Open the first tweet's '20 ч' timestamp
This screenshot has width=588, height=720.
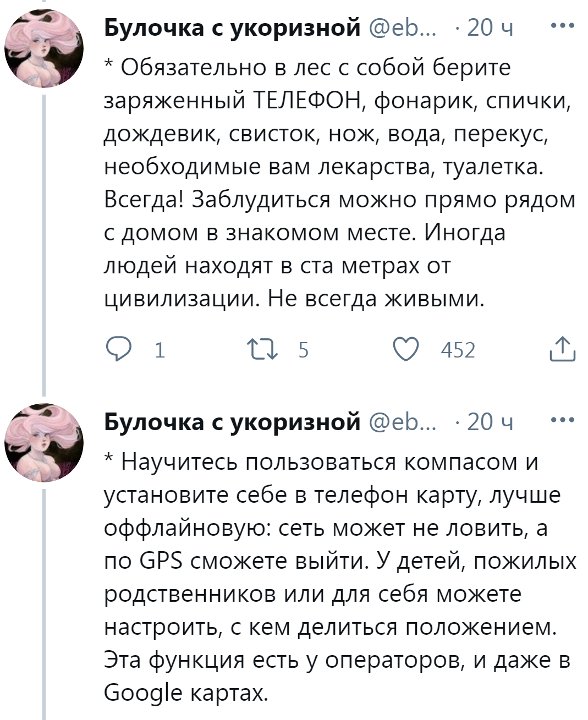click(490, 27)
